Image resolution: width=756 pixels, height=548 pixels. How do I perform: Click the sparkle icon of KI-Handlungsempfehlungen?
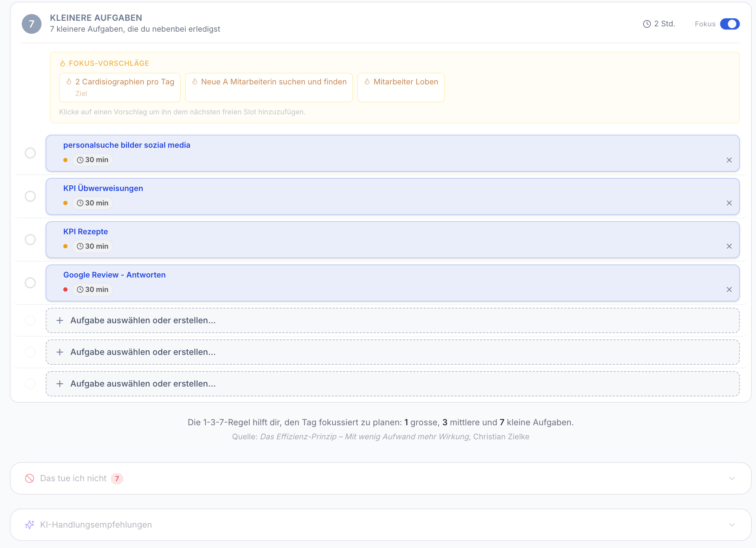click(x=30, y=525)
